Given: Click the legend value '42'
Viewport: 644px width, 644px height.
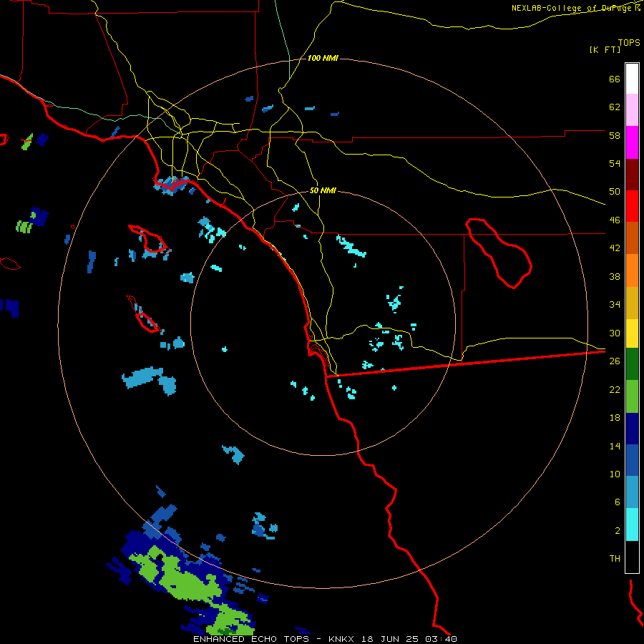Looking at the screenshot, I should pyautogui.click(x=615, y=248).
